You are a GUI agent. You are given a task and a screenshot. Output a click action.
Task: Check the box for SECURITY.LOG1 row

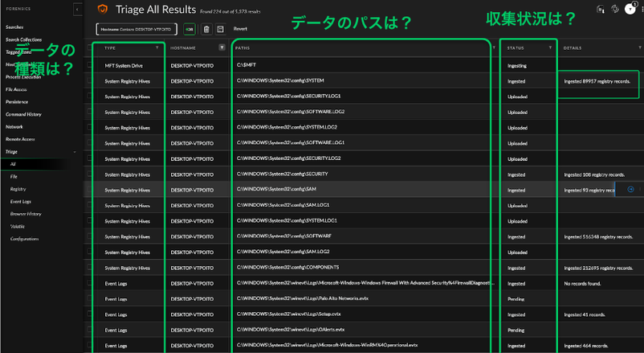(89, 96)
